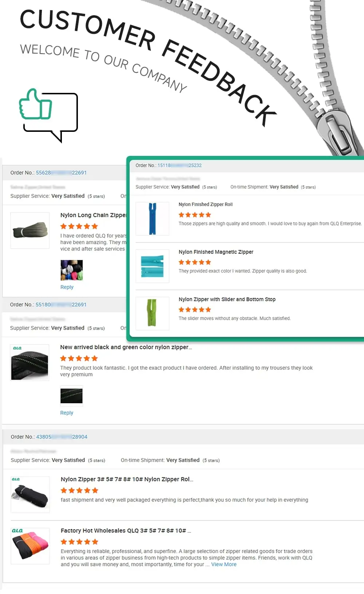Open the orange and pink zipper rolls image
The width and height of the screenshot is (364, 594).
click(x=30, y=546)
